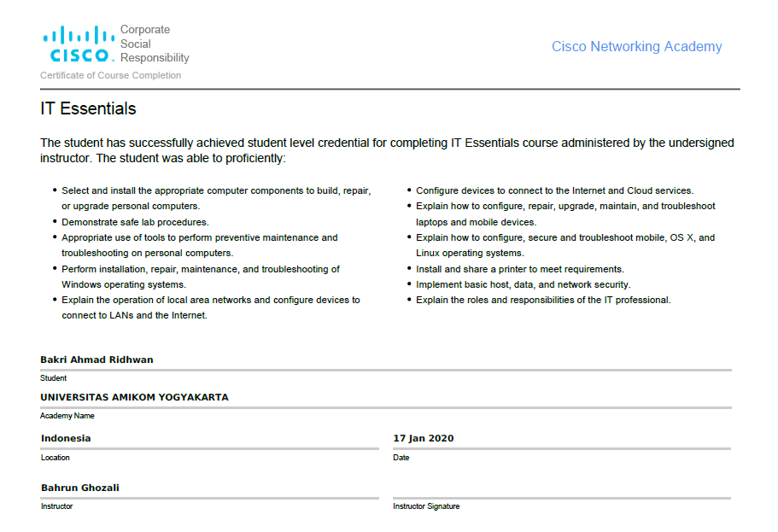
Task: Click the student name Bakri Ahmad Ridhwan
Action: pyautogui.click(x=97, y=360)
